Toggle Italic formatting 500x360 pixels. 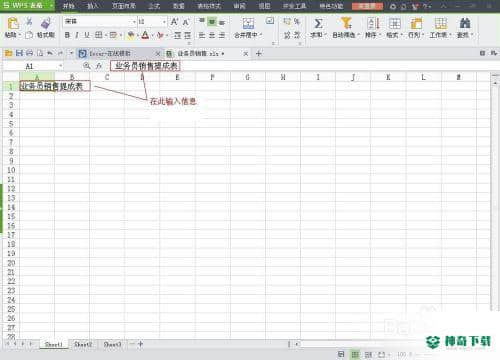click(x=77, y=35)
